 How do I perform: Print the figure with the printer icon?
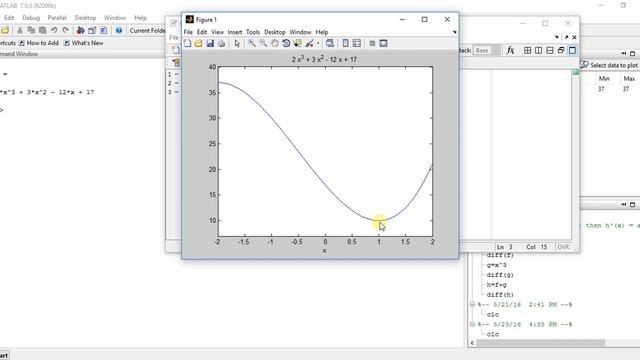(x=221, y=43)
